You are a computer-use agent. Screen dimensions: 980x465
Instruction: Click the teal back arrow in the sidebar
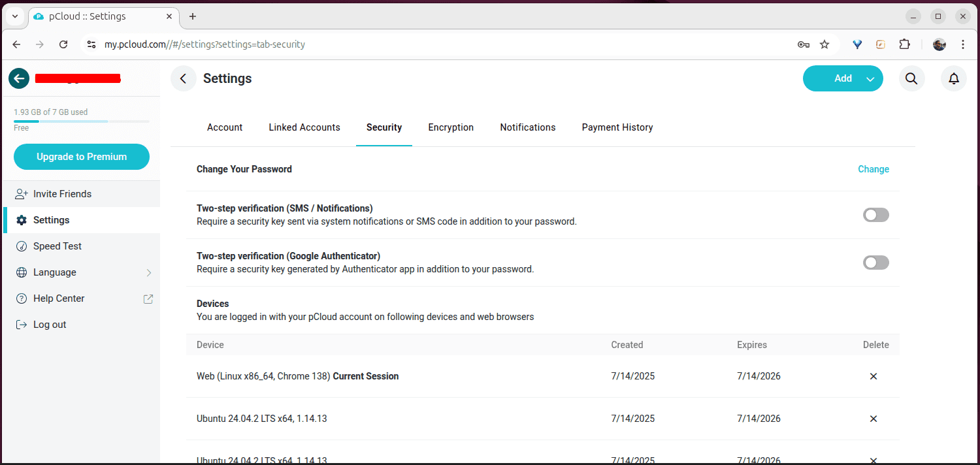click(19, 78)
